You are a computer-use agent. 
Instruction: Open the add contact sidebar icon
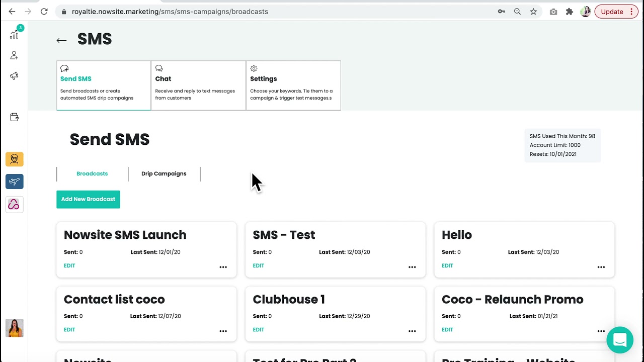(15, 55)
